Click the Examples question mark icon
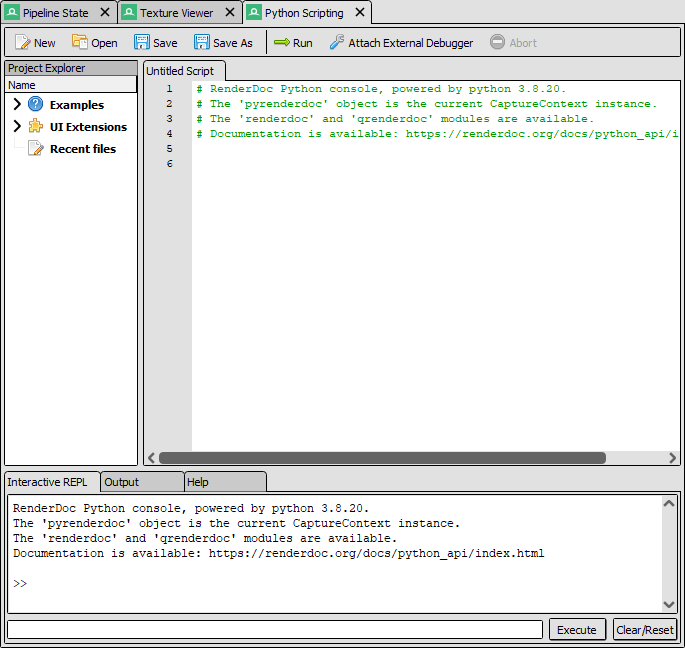Image resolution: width=685 pixels, height=648 pixels. pos(35,104)
